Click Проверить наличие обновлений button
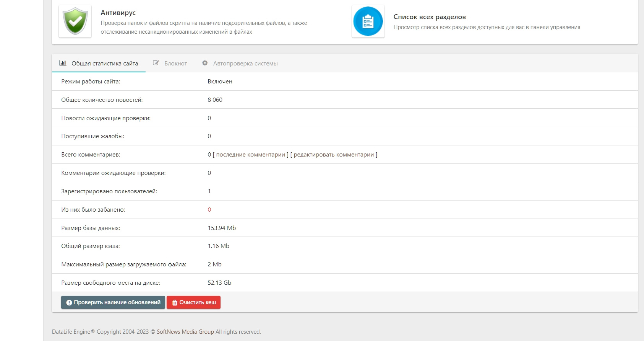The image size is (644, 341). point(113,302)
